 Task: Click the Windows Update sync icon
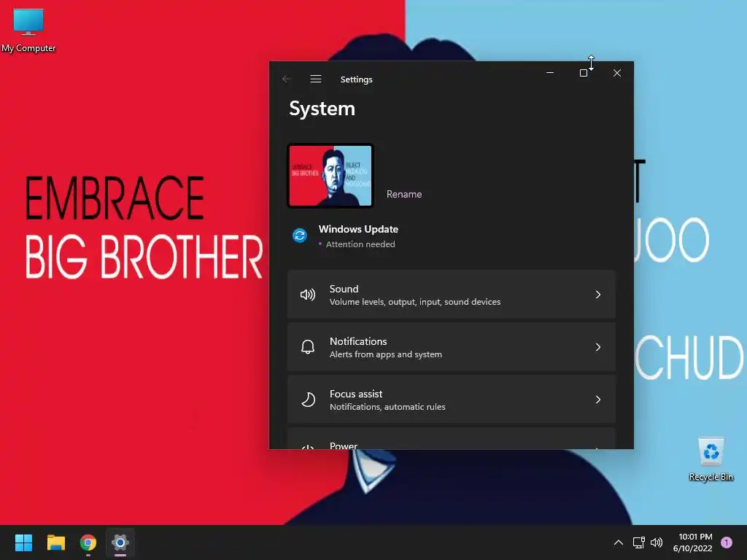click(300, 236)
